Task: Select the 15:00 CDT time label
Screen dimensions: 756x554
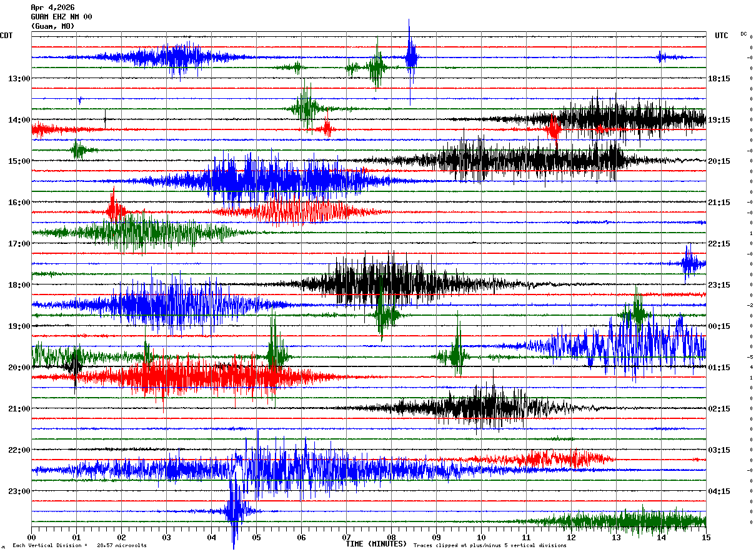Action: pyautogui.click(x=19, y=161)
